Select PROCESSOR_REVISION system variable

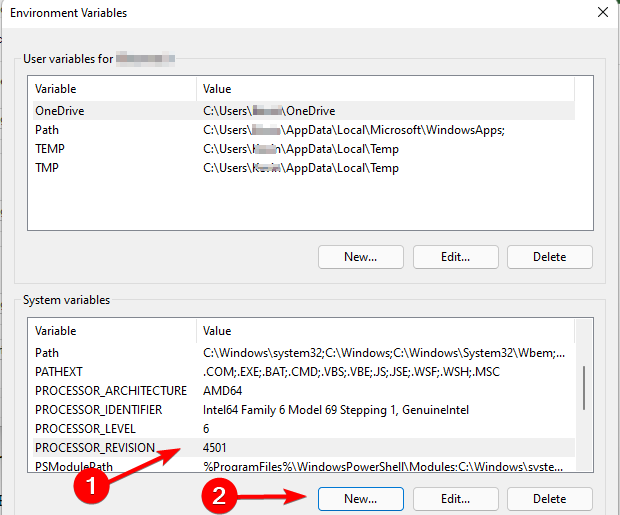97,447
